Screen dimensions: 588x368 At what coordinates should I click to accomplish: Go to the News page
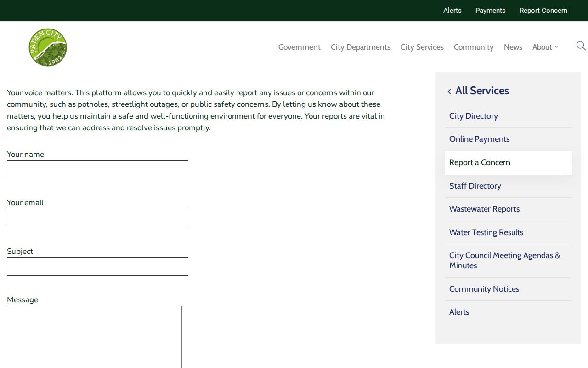(513, 47)
